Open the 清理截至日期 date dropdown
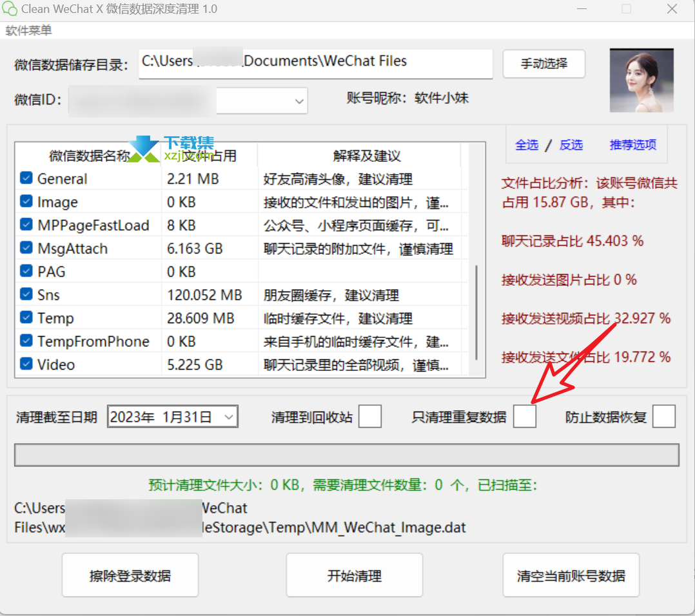695x616 pixels. 229,416
